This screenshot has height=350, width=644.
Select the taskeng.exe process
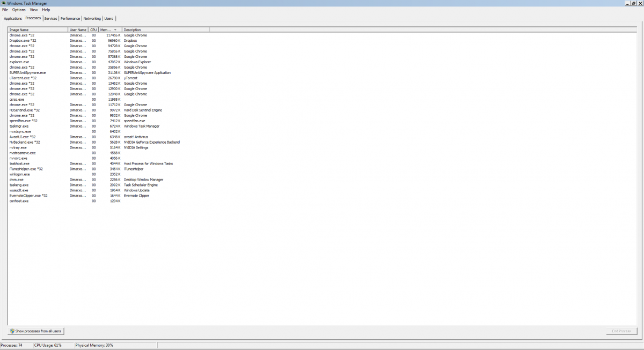pos(108,185)
